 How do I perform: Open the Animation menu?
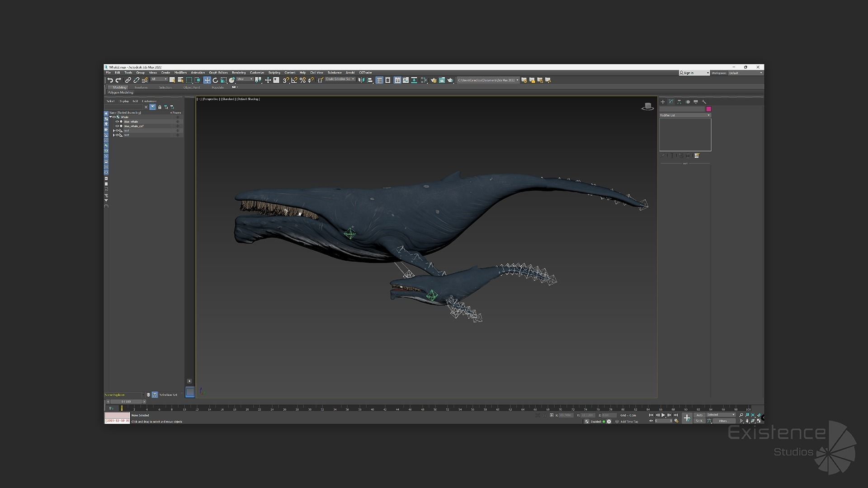198,72
